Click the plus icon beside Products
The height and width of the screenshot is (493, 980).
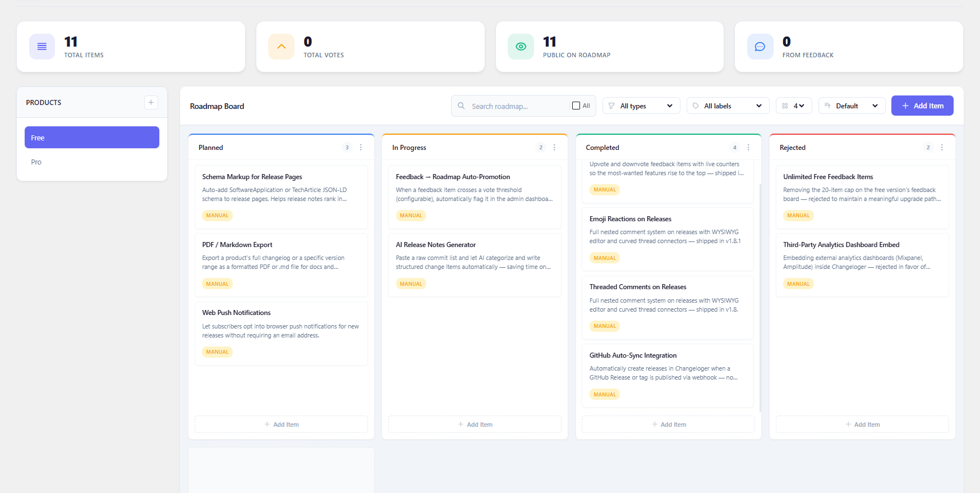tap(151, 102)
